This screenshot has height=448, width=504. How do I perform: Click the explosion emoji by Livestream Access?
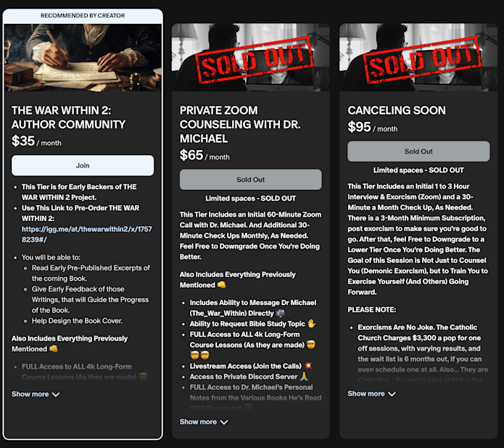click(x=308, y=366)
